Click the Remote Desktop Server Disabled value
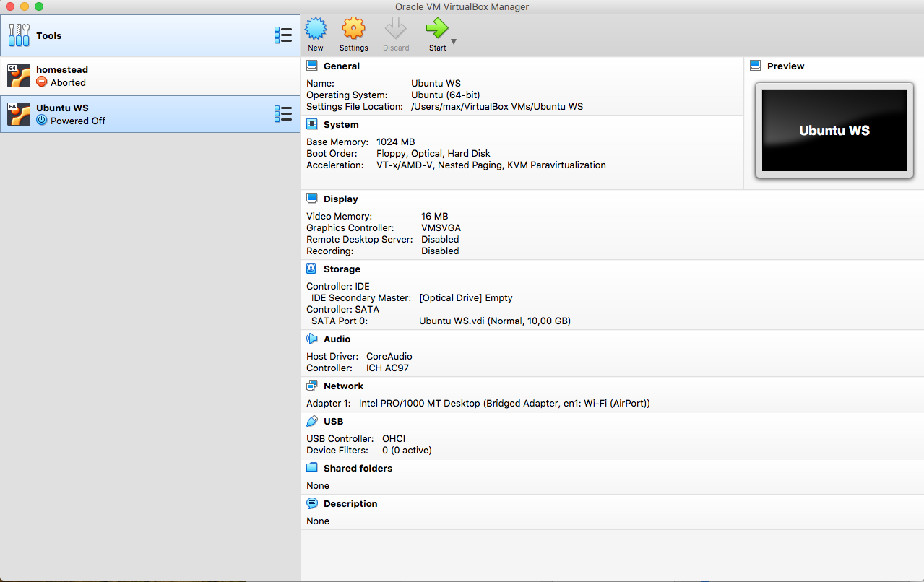This screenshot has width=924, height=582. point(440,239)
